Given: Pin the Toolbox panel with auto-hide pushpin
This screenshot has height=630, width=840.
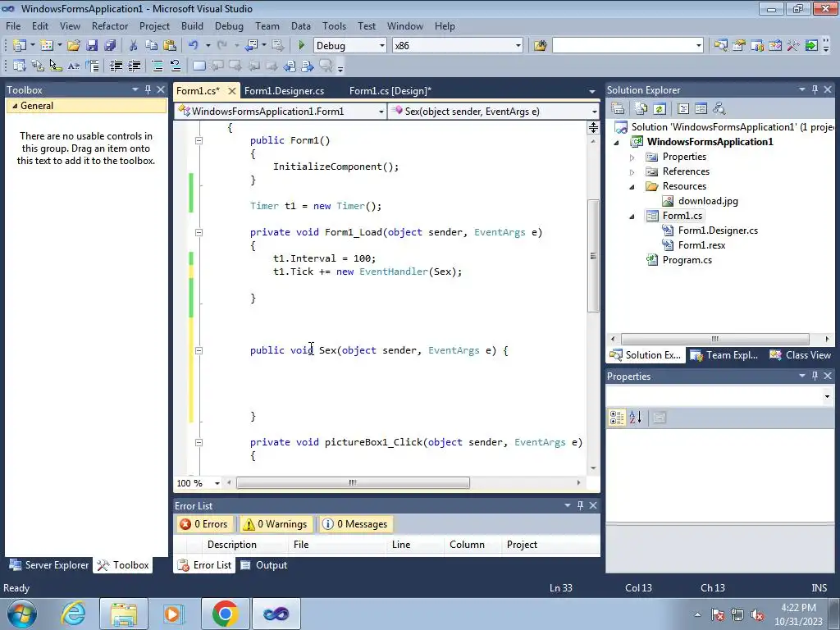Looking at the screenshot, I should [148, 90].
